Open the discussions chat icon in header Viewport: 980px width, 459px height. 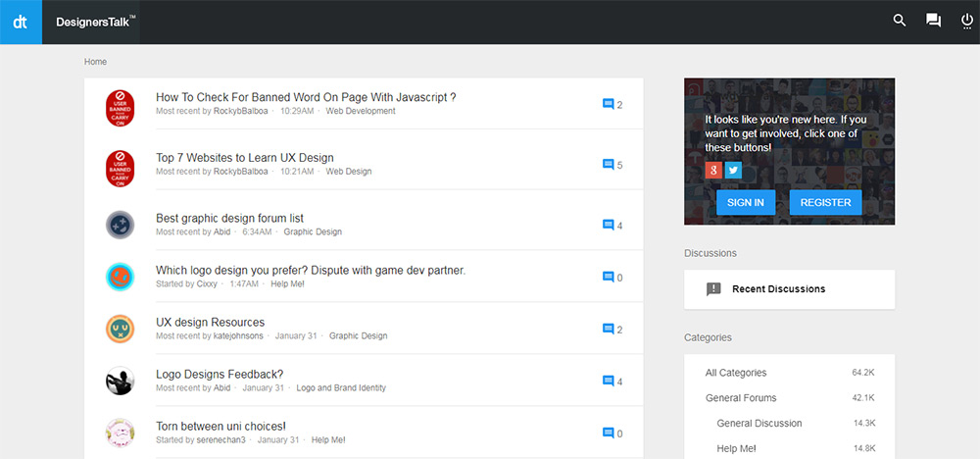pyautogui.click(x=933, y=21)
